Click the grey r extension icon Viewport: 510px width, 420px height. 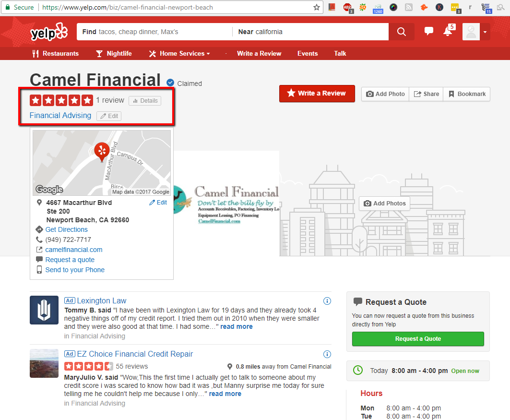470,7
